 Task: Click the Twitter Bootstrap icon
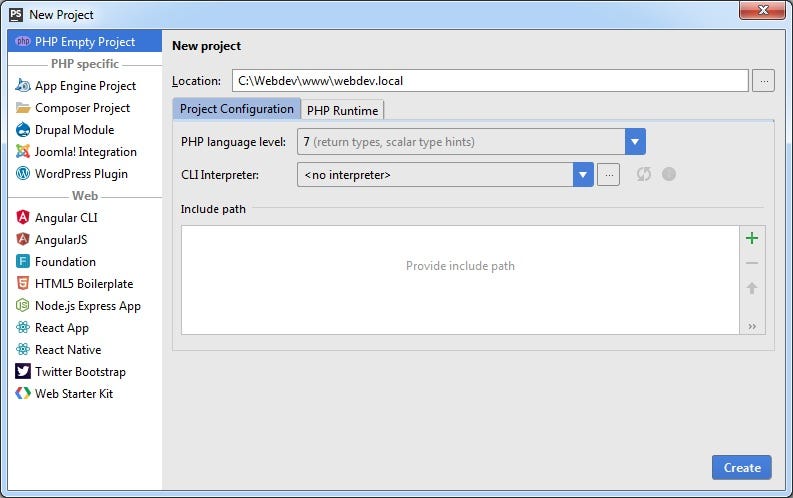(23, 371)
